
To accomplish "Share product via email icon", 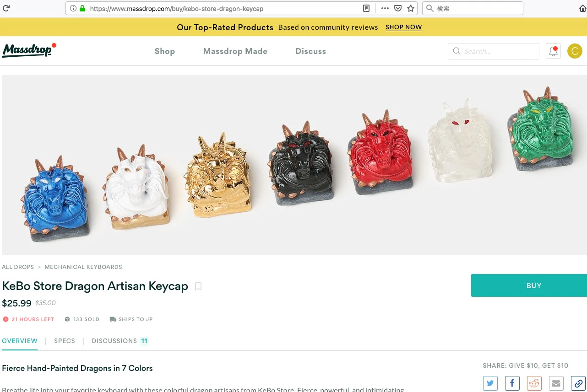I will [x=556, y=383].
